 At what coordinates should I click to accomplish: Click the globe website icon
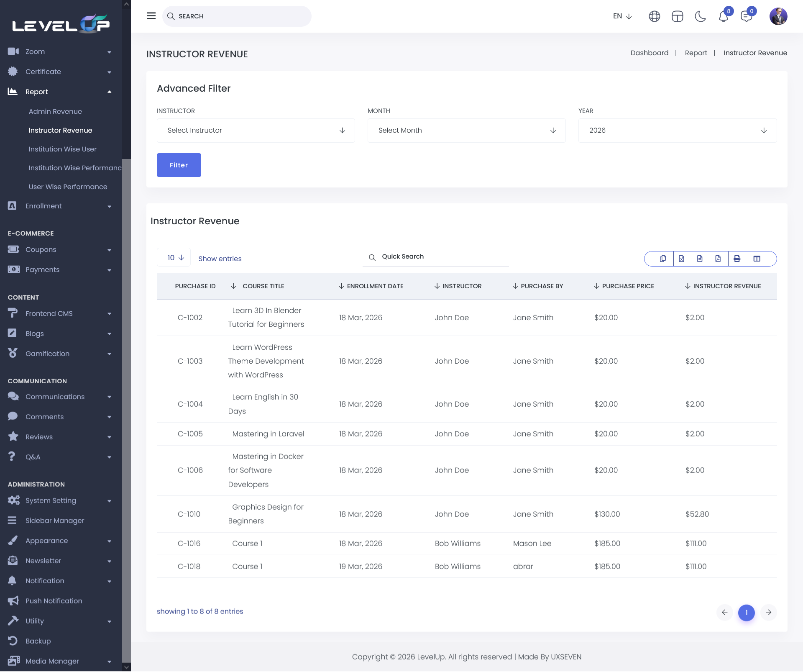coord(654,16)
